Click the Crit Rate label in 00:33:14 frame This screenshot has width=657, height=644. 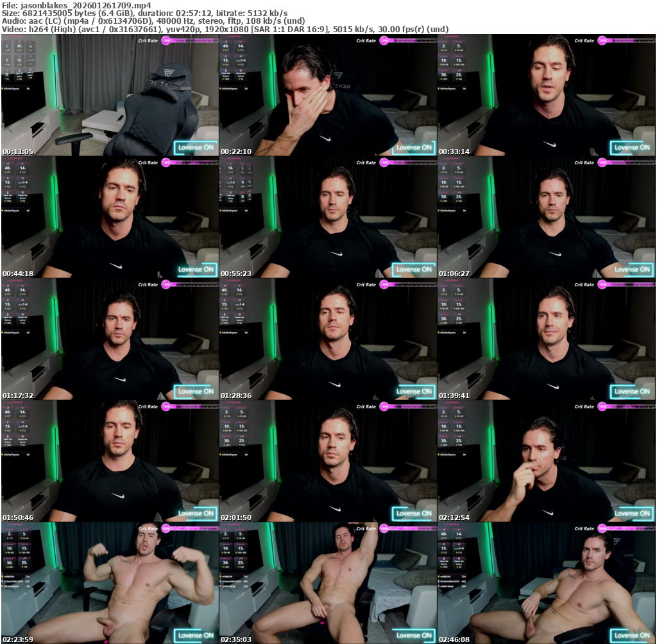tap(584, 40)
